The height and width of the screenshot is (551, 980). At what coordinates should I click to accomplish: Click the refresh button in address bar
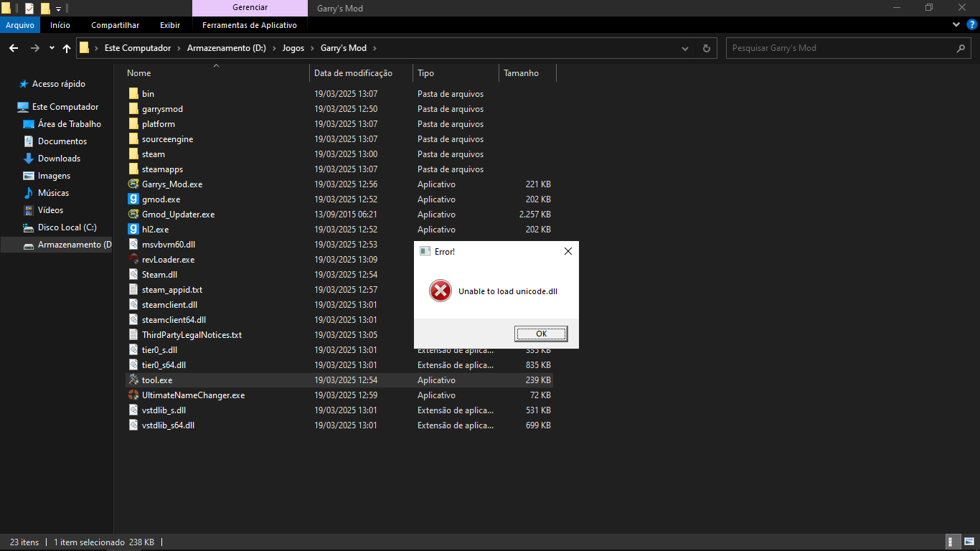(x=706, y=48)
